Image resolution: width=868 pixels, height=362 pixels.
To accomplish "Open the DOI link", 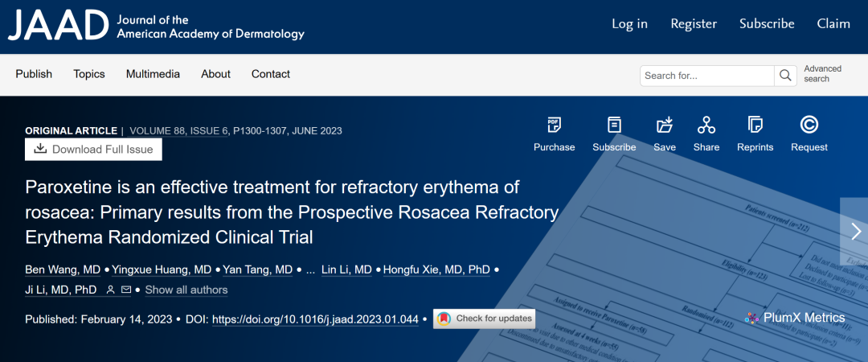I will [315, 319].
